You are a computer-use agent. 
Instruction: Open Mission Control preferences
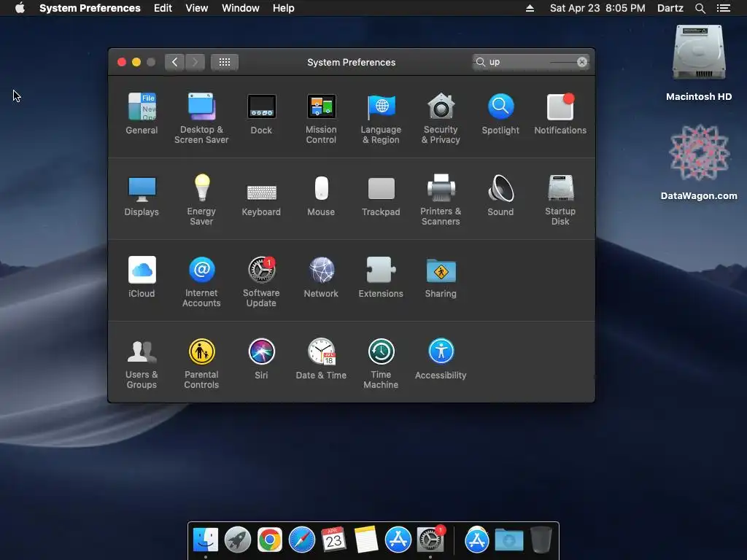(x=321, y=118)
